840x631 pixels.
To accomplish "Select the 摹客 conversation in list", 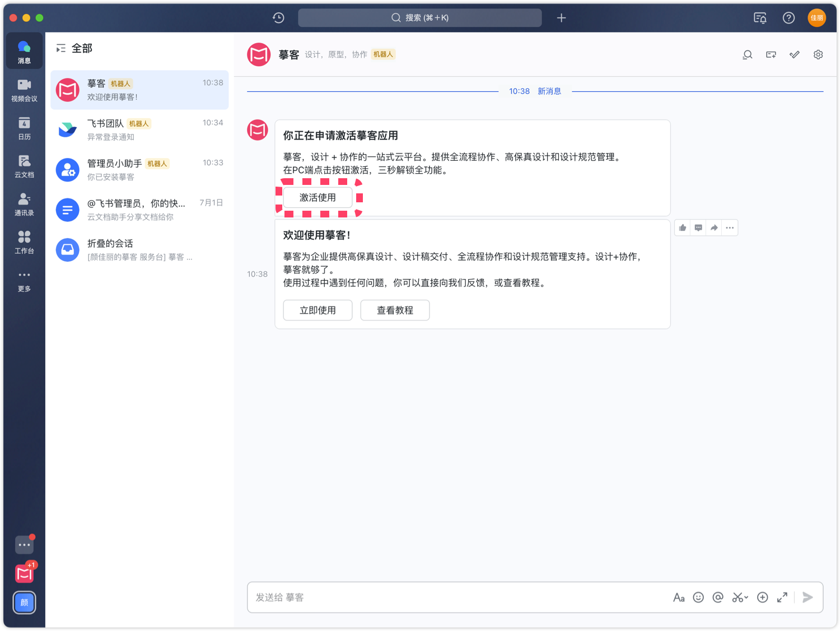I will [139, 90].
